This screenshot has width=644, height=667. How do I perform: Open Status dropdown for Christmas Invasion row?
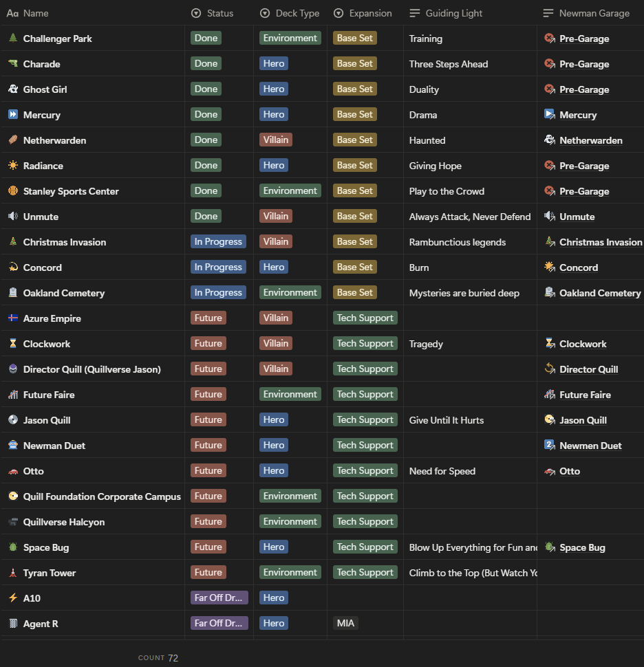pyautogui.click(x=218, y=242)
